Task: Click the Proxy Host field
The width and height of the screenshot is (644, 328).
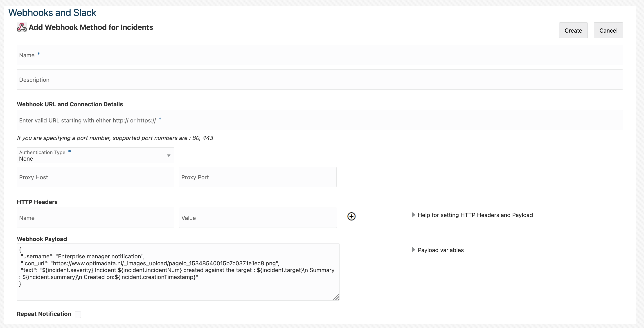Action: point(95,177)
